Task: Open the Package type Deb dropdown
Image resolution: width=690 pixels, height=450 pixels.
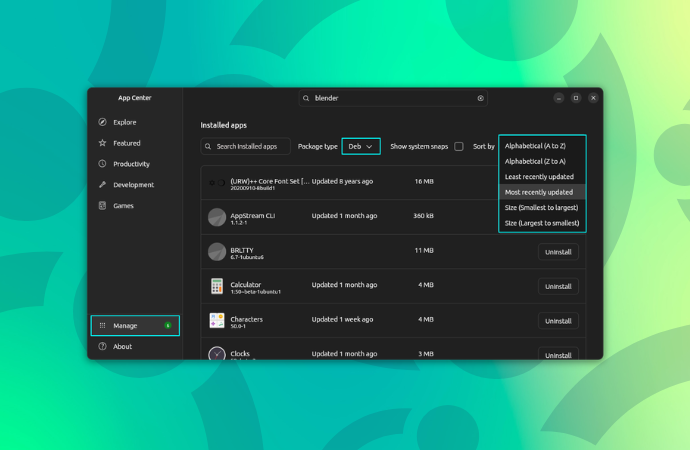Action: pyautogui.click(x=361, y=146)
